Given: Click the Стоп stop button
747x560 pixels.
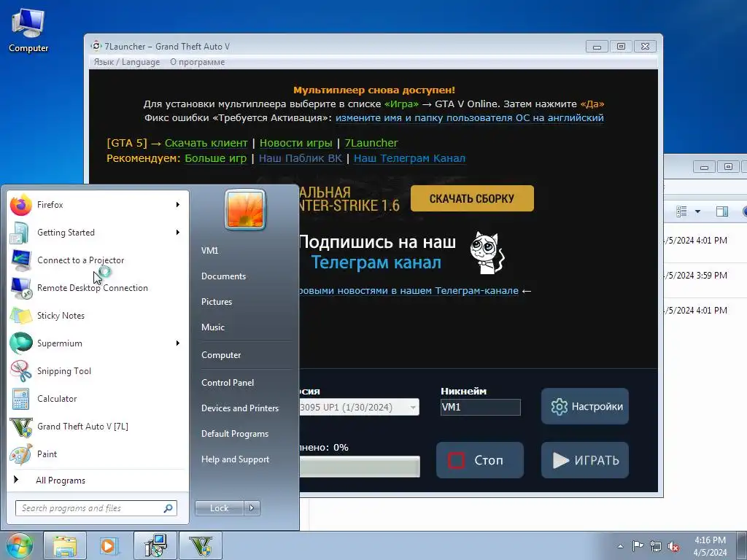Looking at the screenshot, I should [x=480, y=460].
